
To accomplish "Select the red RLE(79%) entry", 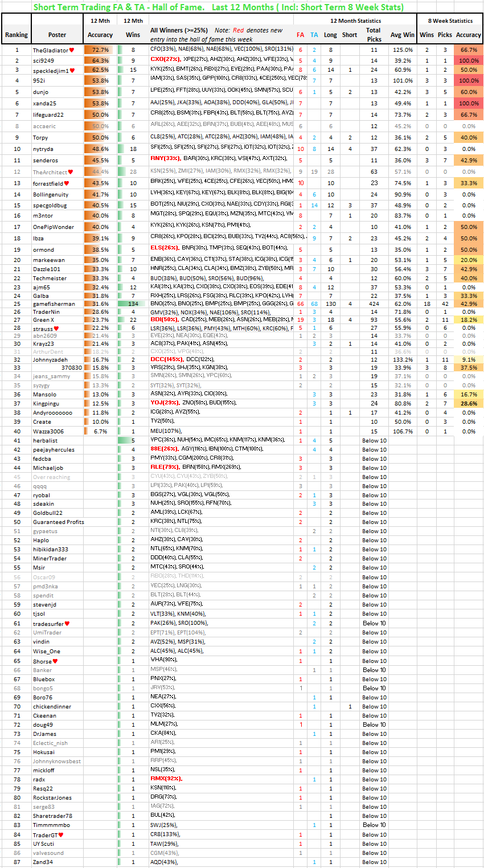I will click(x=165, y=468).
